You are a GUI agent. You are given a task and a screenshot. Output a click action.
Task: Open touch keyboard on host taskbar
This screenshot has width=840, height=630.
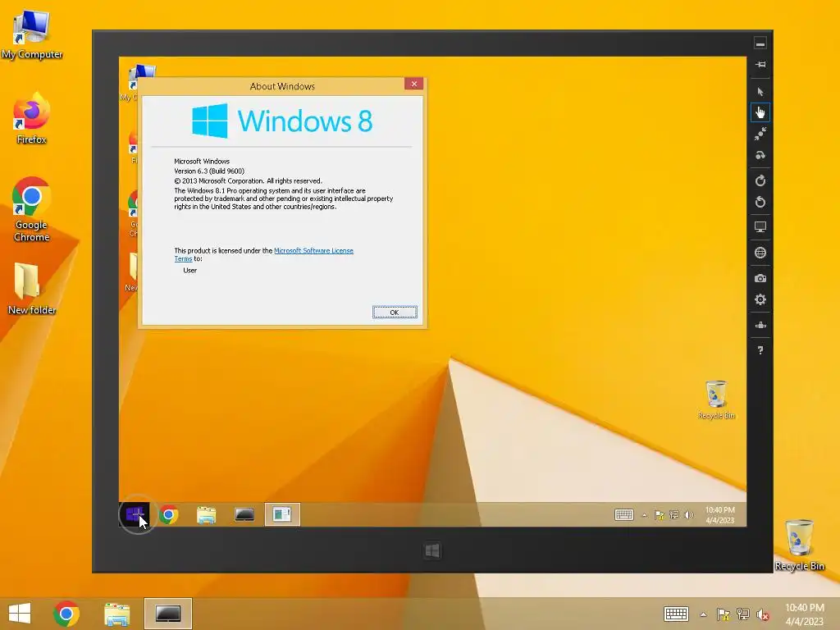676,614
